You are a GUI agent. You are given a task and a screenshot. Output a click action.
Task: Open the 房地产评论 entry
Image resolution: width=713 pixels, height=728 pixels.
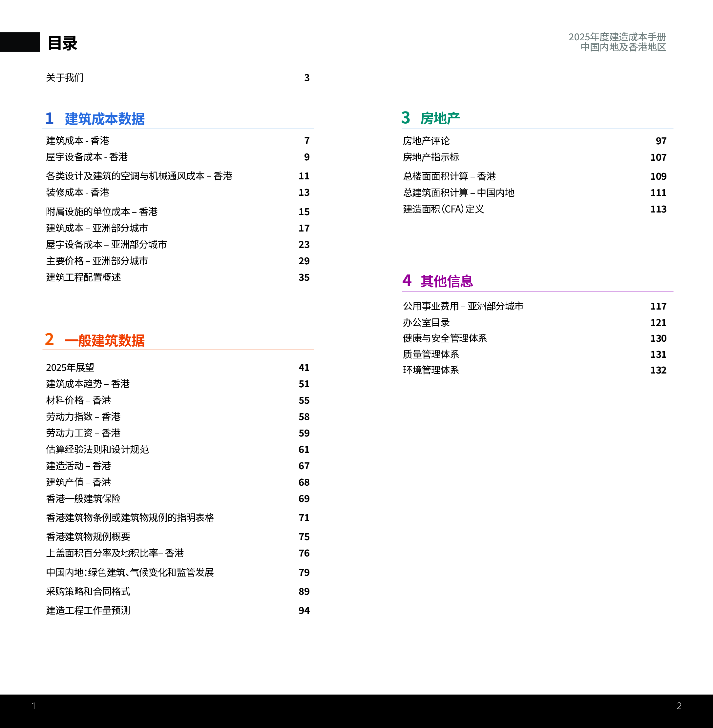(x=426, y=141)
